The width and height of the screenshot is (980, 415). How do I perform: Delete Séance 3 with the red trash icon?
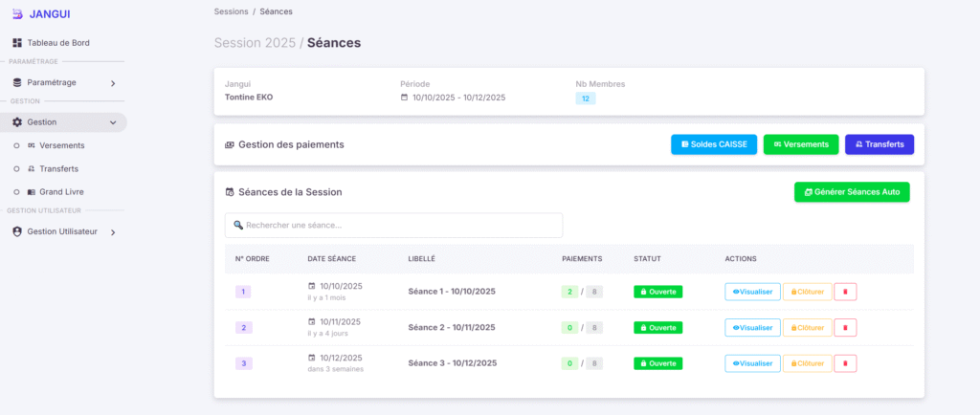(x=845, y=363)
